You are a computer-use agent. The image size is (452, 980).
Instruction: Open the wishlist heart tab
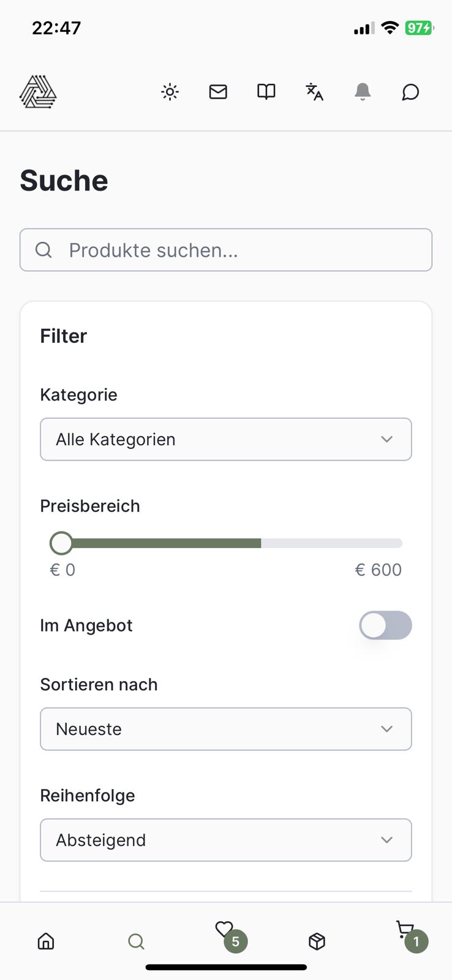tap(225, 931)
